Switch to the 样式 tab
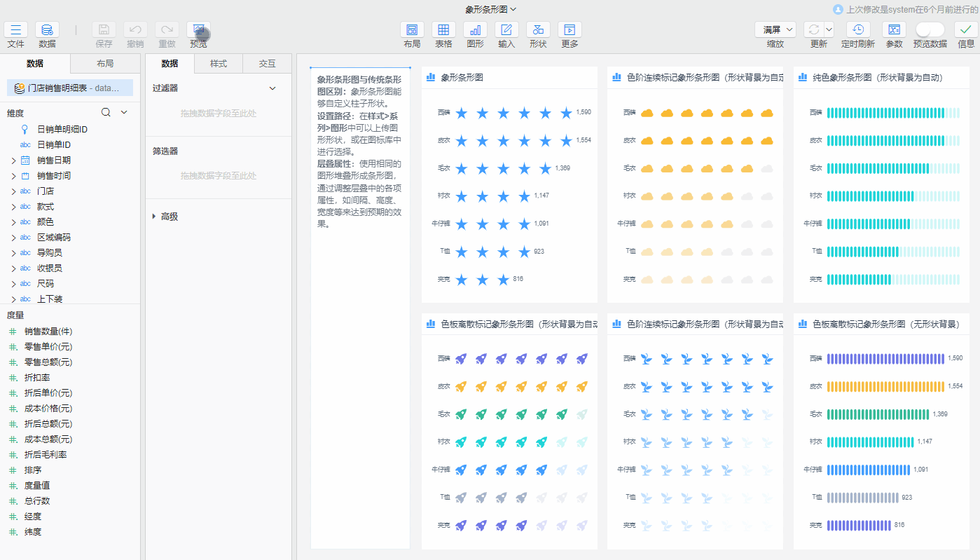Viewport: 980px width, 560px height. tap(219, 64)
